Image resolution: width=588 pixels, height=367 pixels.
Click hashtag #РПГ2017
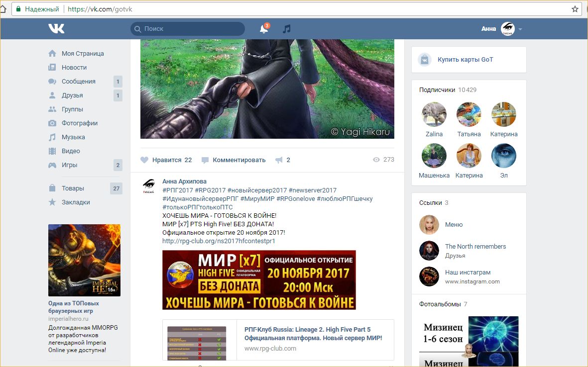177,190
